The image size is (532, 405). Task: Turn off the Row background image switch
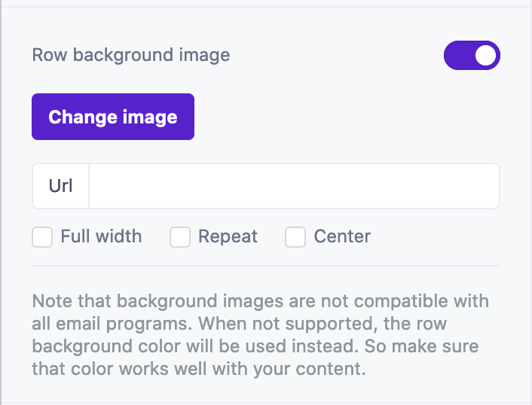(x=472, y=55)
